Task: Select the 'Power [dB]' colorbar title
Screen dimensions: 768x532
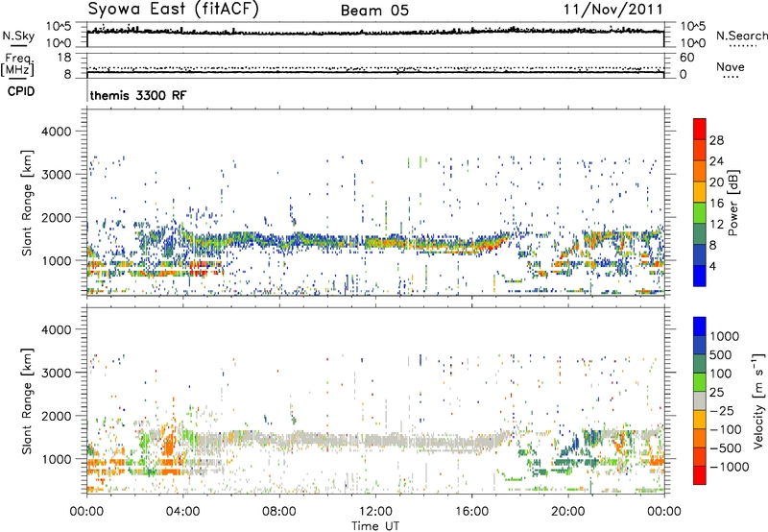Action: (732, 203)
